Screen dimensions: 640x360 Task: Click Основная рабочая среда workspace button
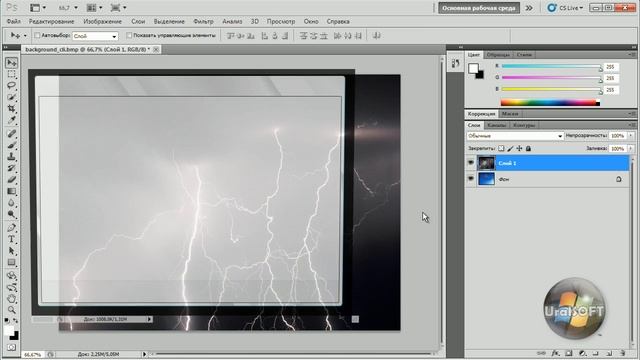pos(479,8)
